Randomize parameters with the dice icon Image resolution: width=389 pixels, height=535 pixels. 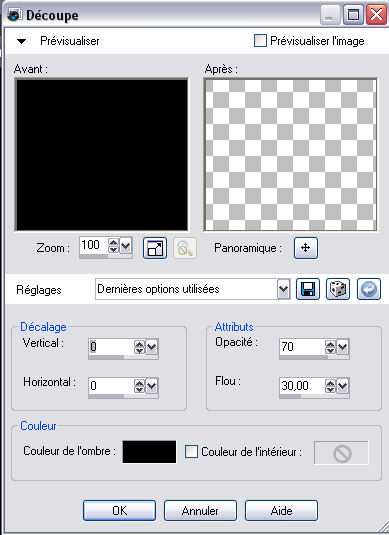338,289
